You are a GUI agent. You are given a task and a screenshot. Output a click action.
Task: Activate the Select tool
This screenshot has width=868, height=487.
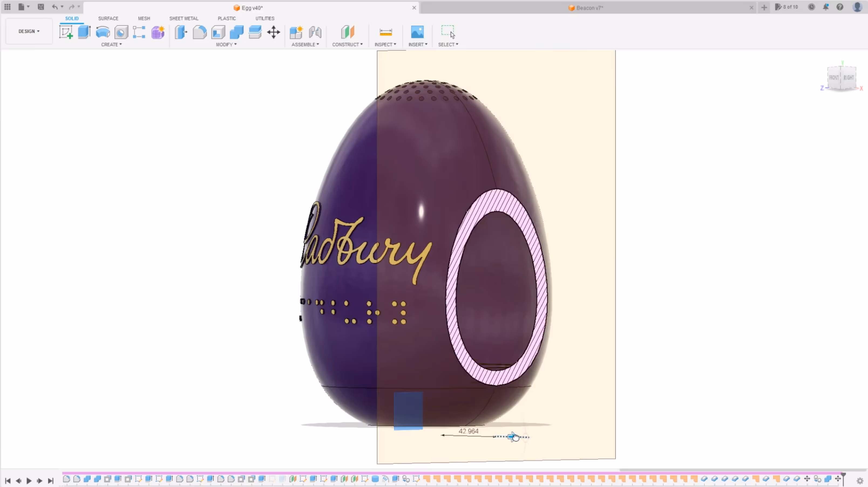(448, 32)
